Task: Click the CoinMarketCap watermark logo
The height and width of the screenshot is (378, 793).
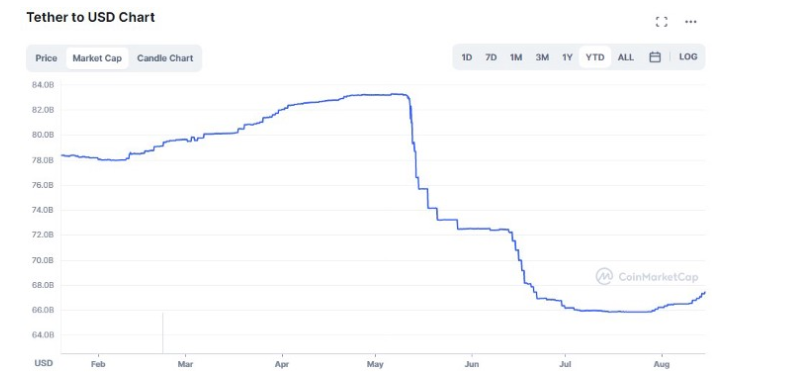Action: (647, 277)
